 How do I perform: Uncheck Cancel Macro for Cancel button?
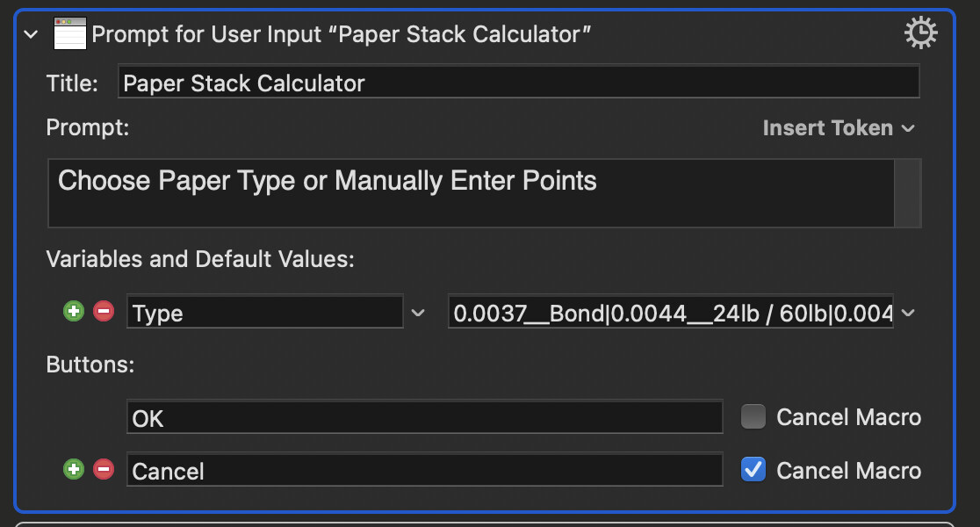pos(753,470)
